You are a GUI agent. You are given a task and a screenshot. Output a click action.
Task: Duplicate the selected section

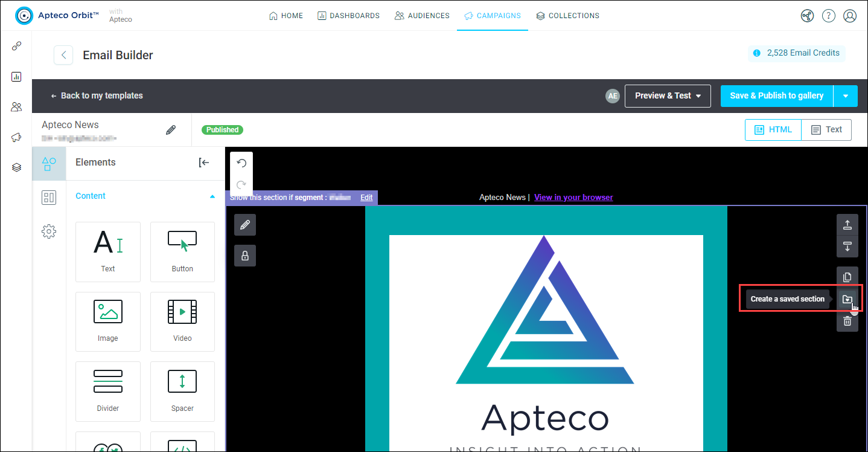(847, 277)
